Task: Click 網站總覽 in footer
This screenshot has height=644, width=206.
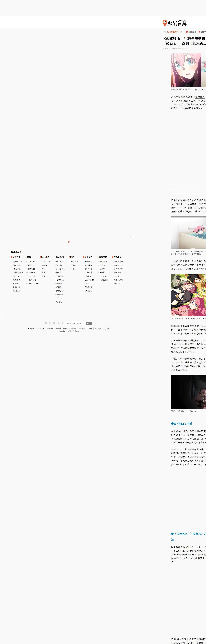Action: click(x=107, y=329)
